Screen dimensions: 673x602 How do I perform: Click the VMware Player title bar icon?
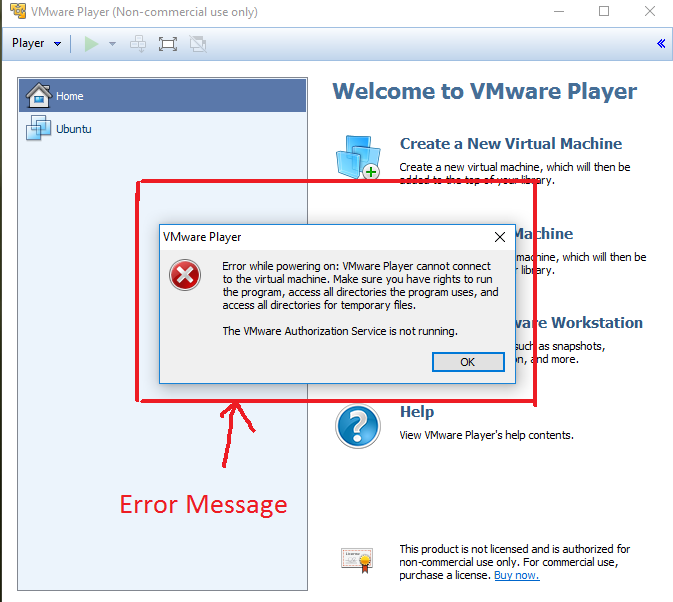pyautogui.click(x=18, y=11)
